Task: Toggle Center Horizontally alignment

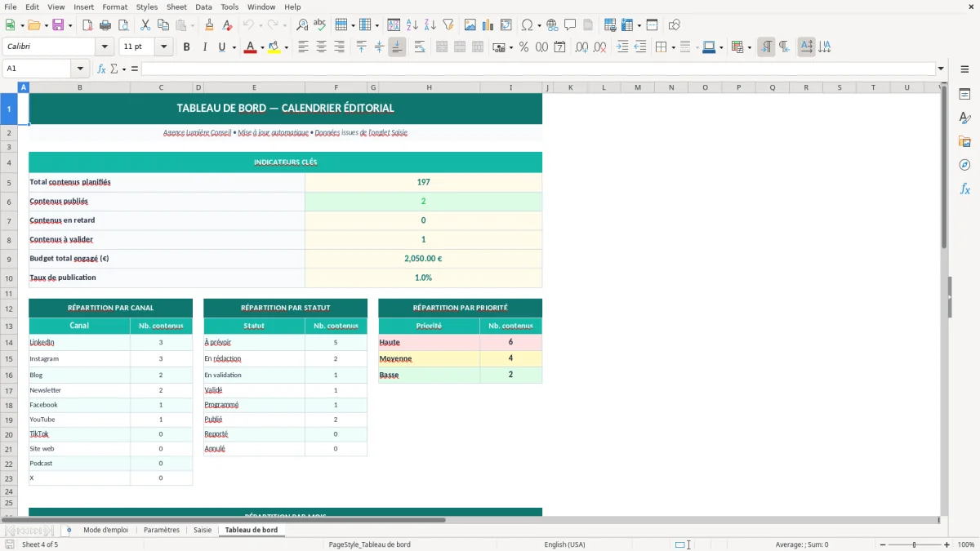Action: click(322, 47)
